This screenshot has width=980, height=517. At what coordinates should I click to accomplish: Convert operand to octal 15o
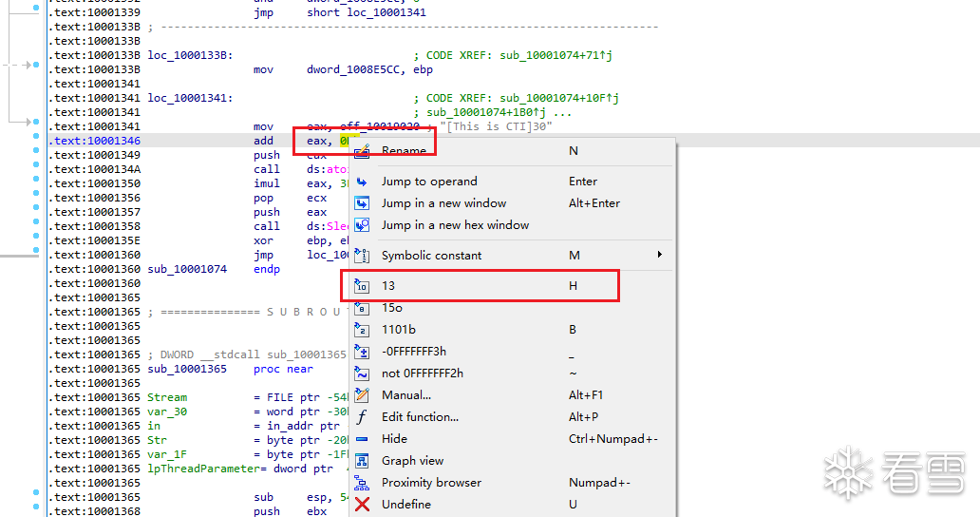pyautogui.click(x=391, y=308)
